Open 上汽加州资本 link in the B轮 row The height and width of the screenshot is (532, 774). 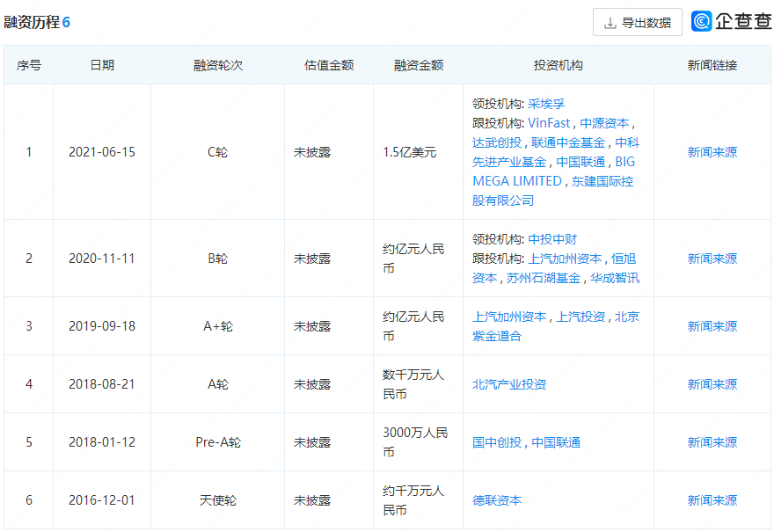565,259
